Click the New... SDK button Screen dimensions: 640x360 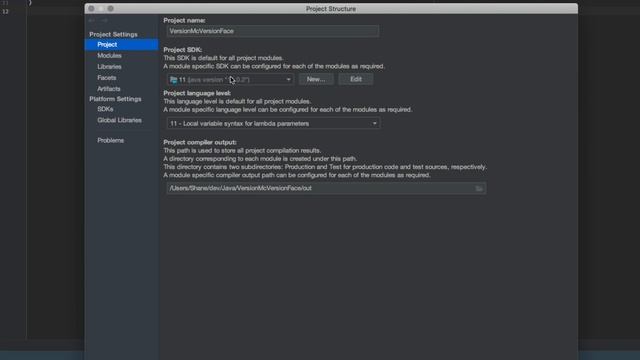pos(316,79)
